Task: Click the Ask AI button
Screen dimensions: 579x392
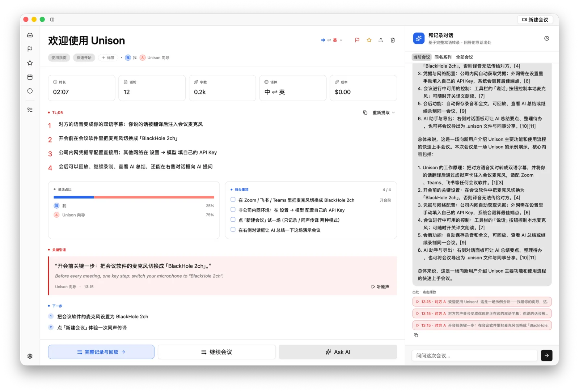Action: point(338,352)
